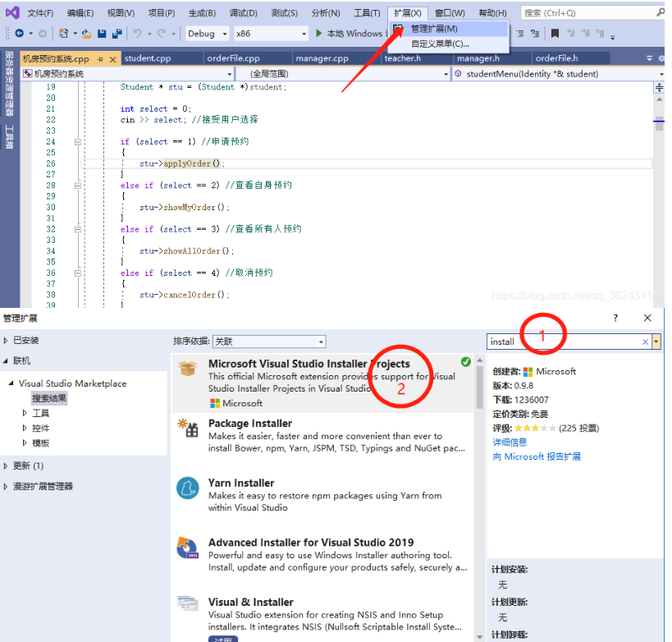The image size is (672, 642).
Task: Toggle a bookmark using the bookmark toolbar icon
Action: [555, 34]
